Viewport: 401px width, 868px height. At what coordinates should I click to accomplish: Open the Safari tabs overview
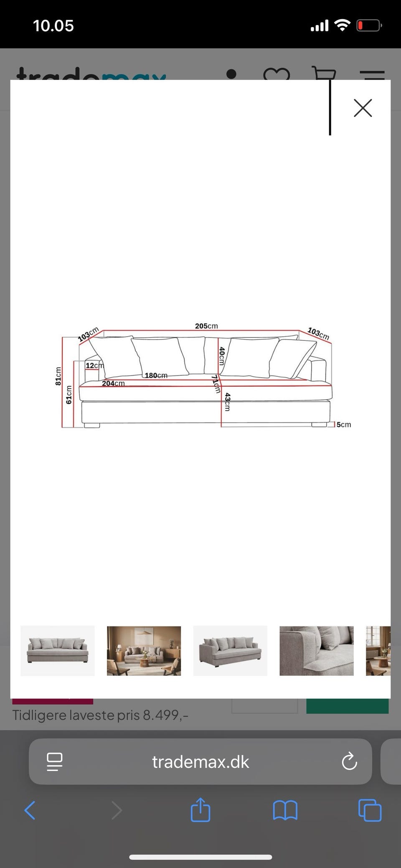[370, 810]
